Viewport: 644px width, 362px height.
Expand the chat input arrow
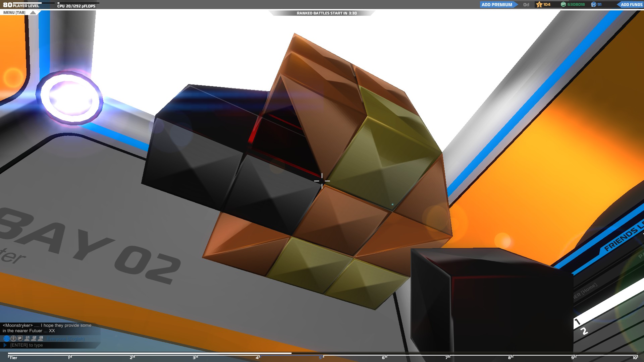5,345
